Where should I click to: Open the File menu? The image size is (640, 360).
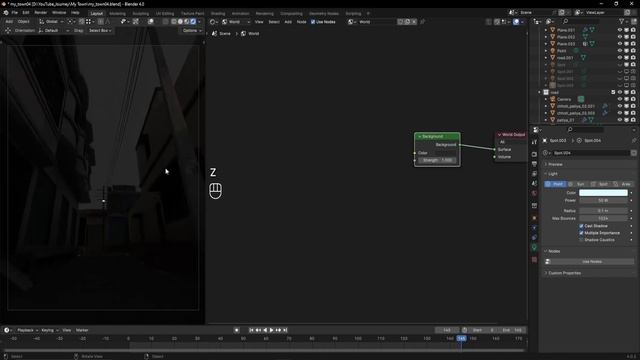tap(15, 13)
